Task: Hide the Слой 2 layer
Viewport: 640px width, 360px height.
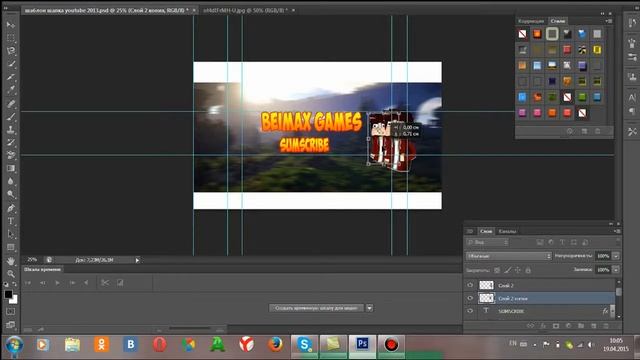Action: [470, 285]
